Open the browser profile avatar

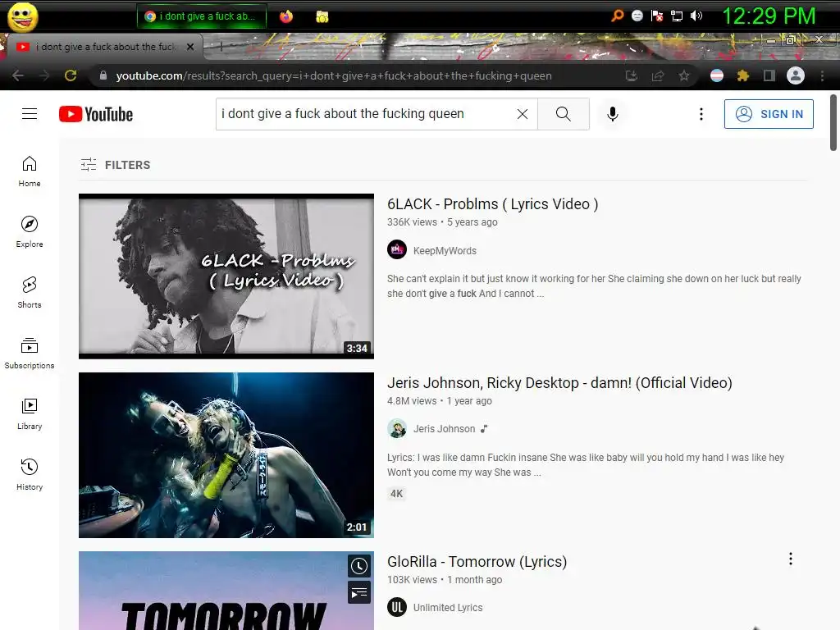796,75
